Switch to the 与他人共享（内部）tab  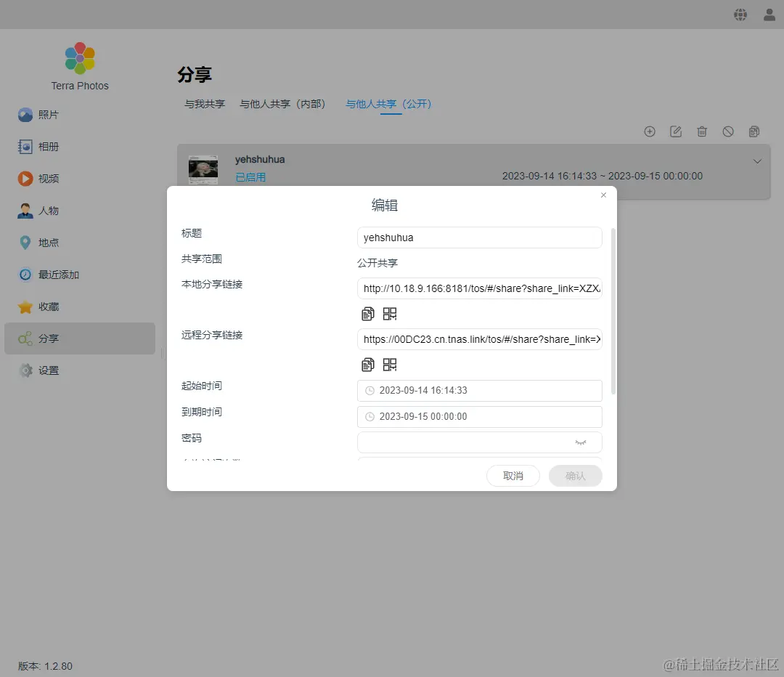coord(282,104)
